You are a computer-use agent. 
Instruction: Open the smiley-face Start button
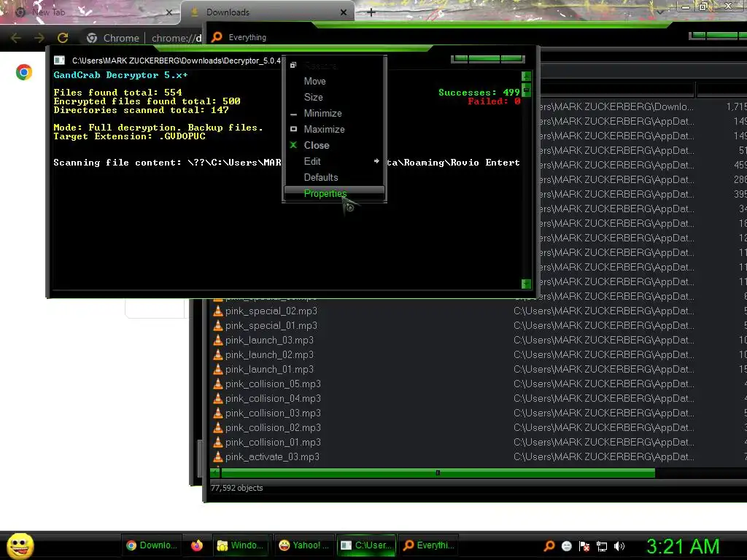click(20, 545)
